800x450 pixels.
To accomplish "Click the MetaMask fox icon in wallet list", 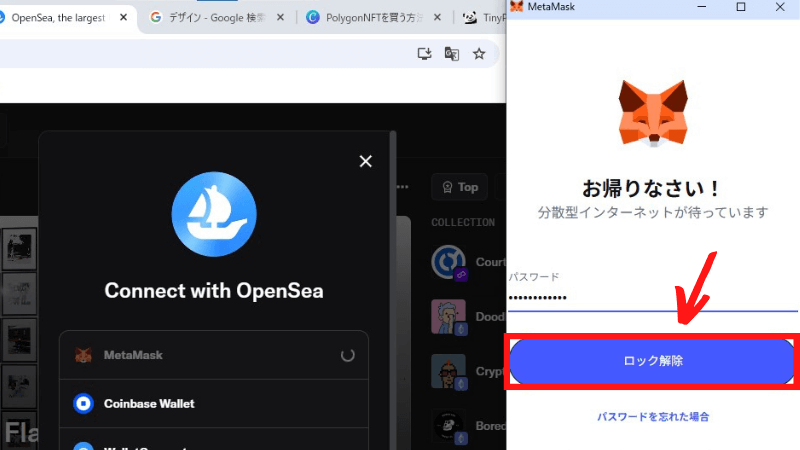I will (83, 355).
